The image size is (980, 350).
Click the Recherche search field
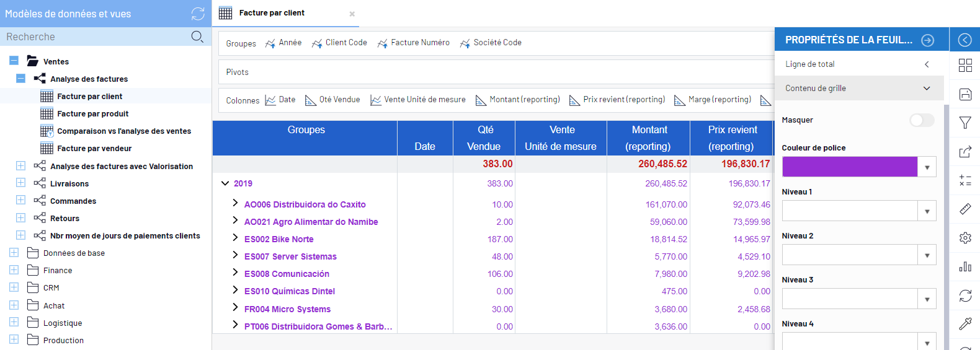coord(93,37)
